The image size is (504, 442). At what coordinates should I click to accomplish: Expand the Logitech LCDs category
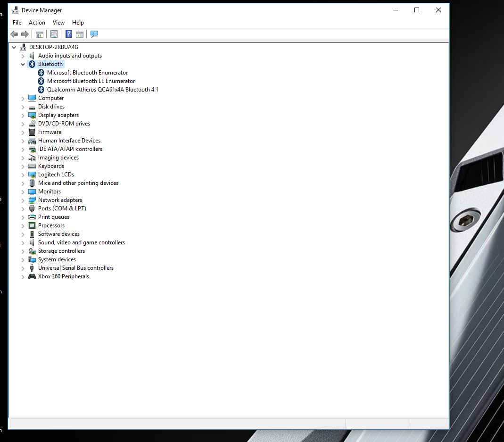point(23,175)
